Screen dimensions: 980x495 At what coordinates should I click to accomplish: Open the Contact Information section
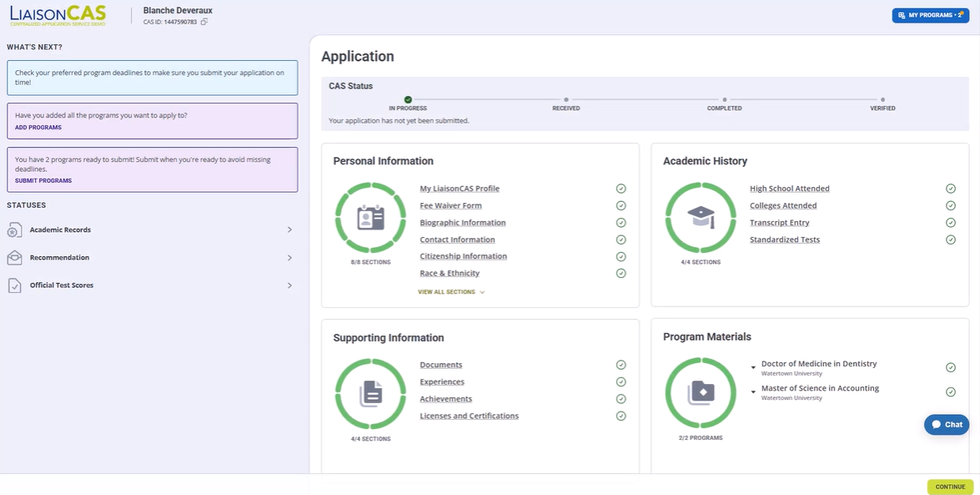[457, 240]
